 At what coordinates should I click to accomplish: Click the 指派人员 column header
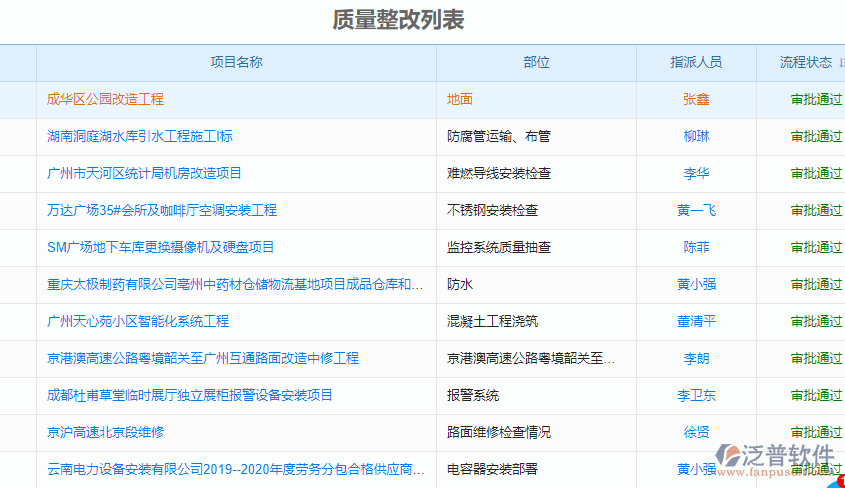(696, 62)
